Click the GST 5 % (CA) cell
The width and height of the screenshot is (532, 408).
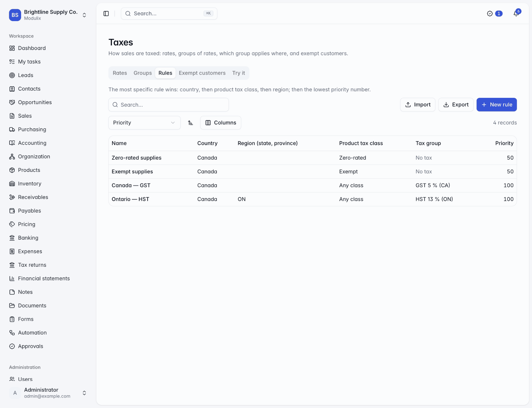(x=433, y=185)
